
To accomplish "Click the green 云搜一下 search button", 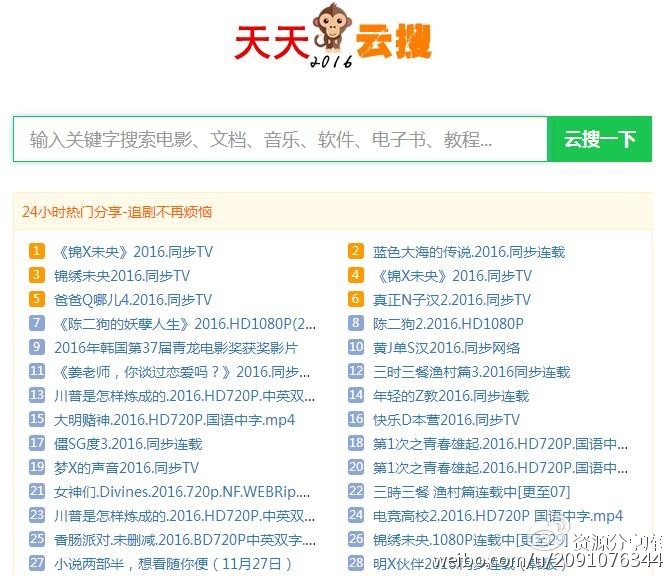I will [599, 139].
